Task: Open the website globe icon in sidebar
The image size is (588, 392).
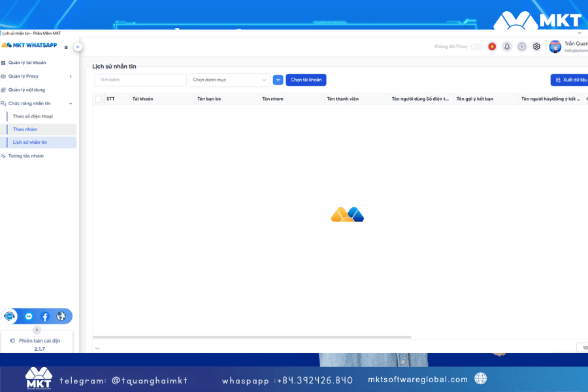Action: pyautogui.click(x=61, y=316)
